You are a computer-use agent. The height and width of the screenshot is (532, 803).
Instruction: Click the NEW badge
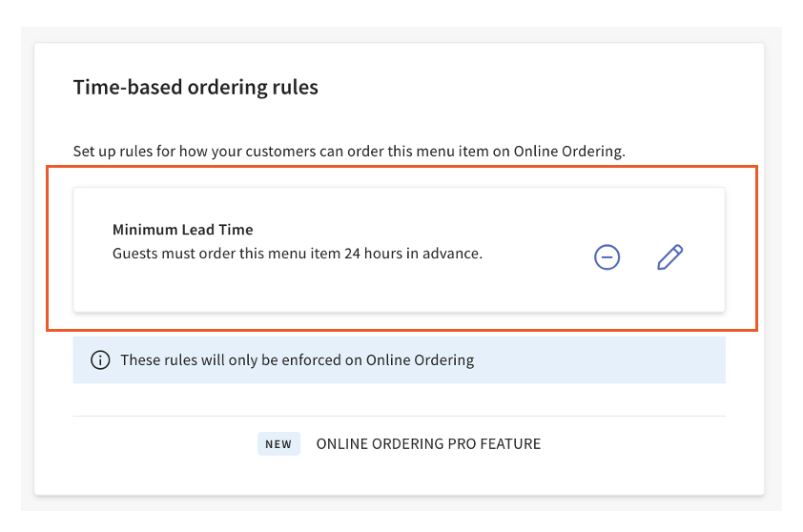point(278,444)
